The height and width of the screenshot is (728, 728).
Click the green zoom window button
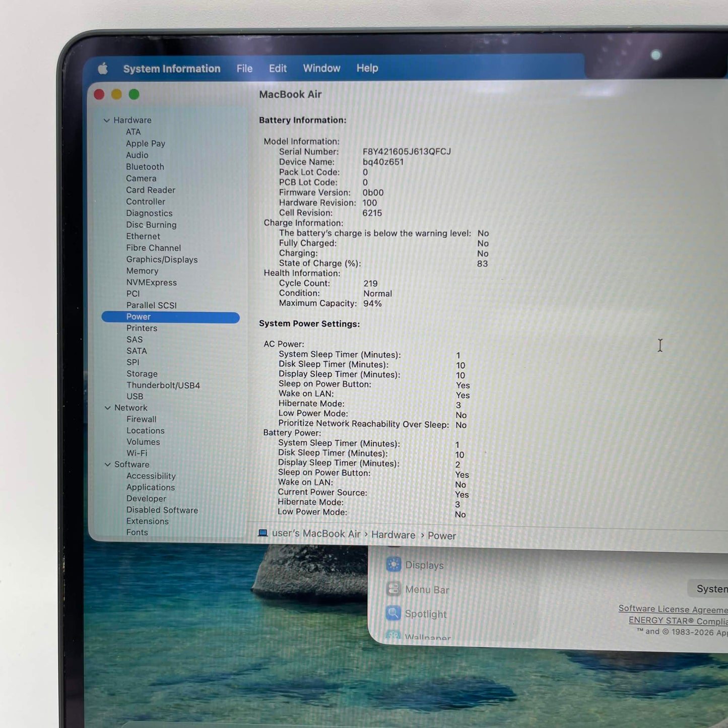(x=134, y=94)
